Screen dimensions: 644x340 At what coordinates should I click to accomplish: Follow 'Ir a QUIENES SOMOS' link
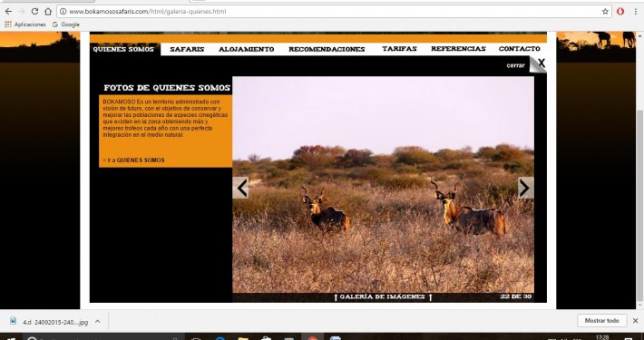coord(133,160)
